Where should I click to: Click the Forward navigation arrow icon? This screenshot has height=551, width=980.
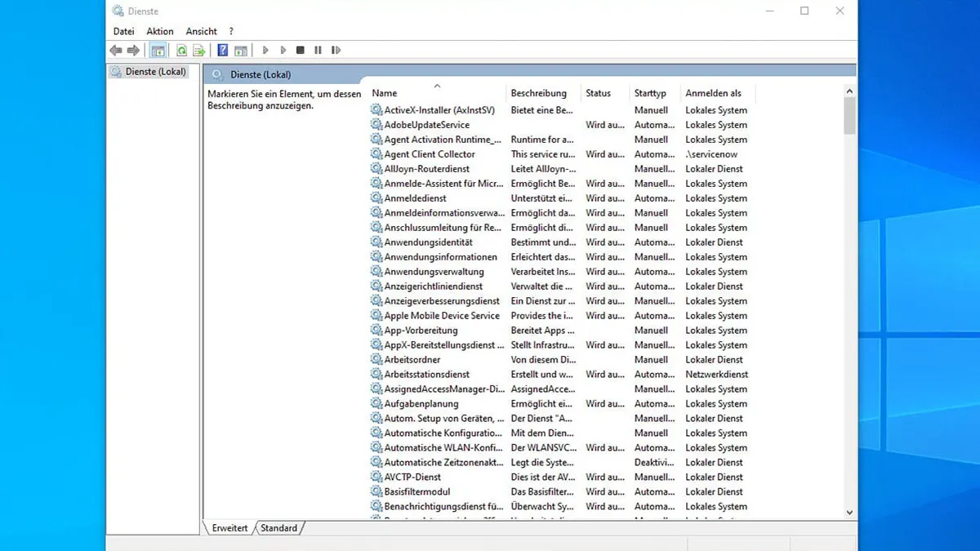point(133,50)
